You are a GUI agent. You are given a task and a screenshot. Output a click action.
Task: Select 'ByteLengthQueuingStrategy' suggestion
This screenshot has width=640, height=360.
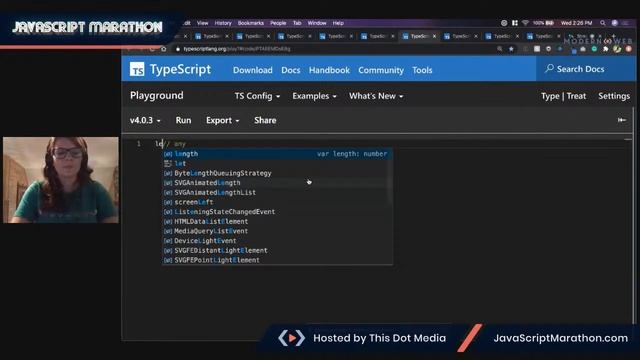click(x=278, y=173)
